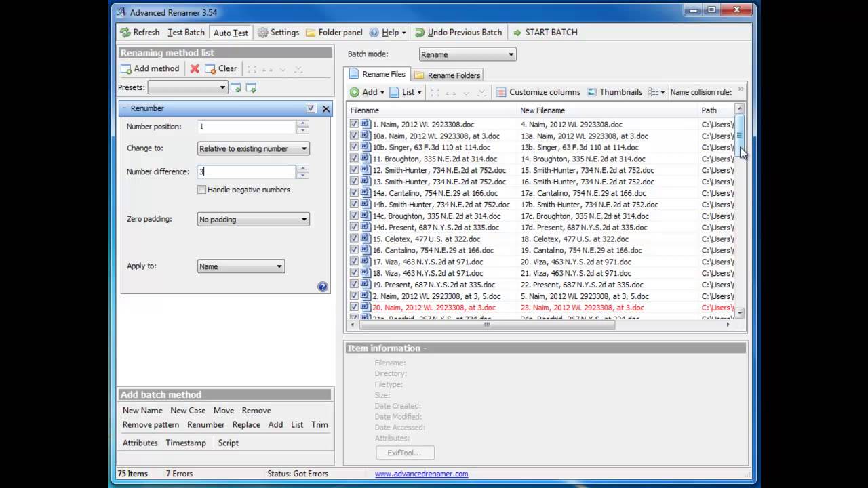
Task: Click Undo Previous Batch icon
Action: pos(420,33)
